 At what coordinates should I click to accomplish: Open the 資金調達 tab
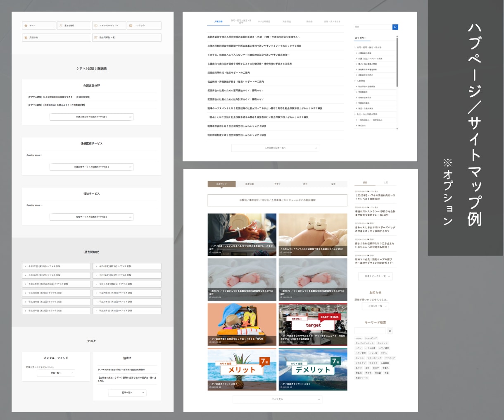coord(287,21)
